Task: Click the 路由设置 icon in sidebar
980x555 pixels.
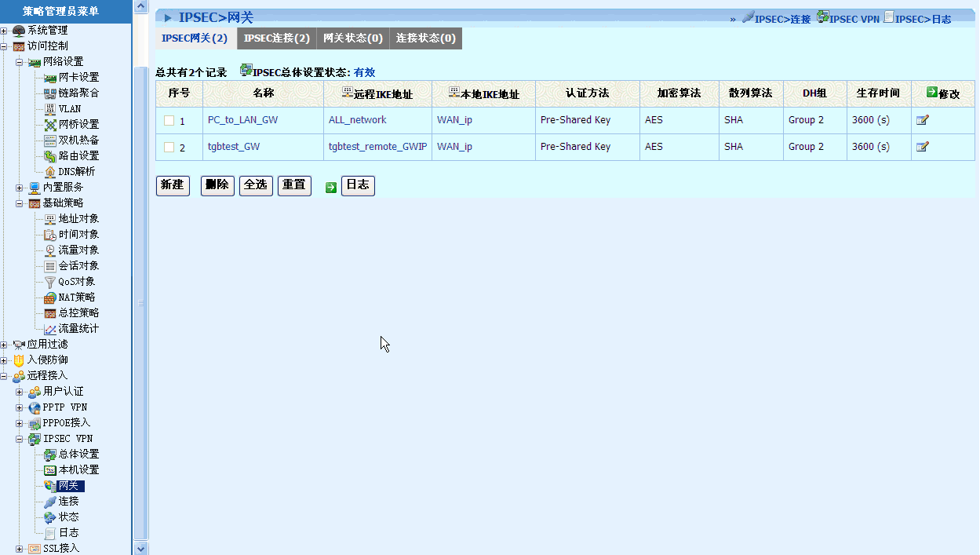Action: pyautogui.click(x=50, y=156)
